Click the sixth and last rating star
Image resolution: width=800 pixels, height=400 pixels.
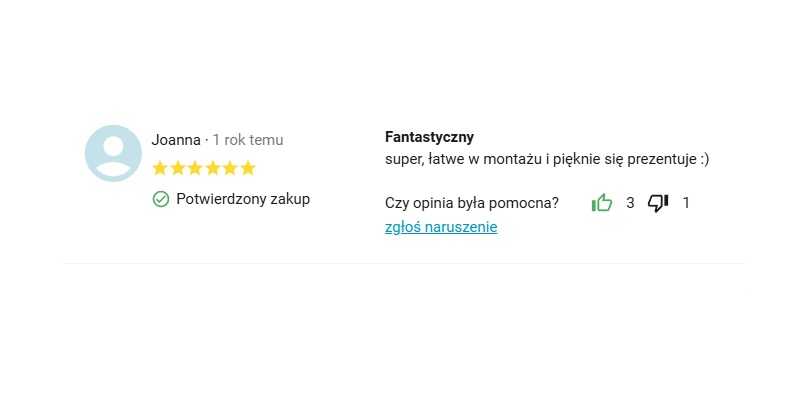248,168
